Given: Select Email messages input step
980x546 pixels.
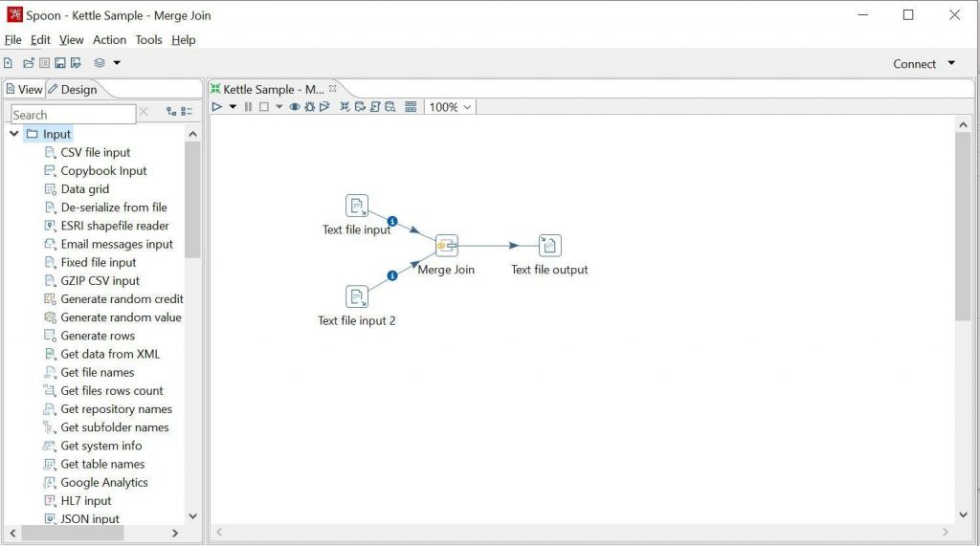Looking at the screenshot, I should 116,244.
